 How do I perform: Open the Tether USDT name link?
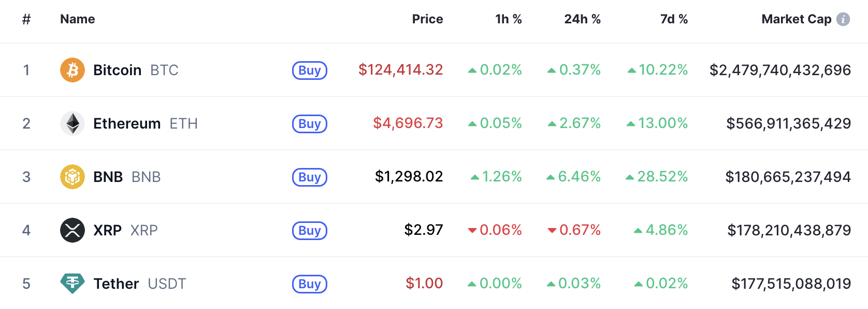click(x=117, y=284)
